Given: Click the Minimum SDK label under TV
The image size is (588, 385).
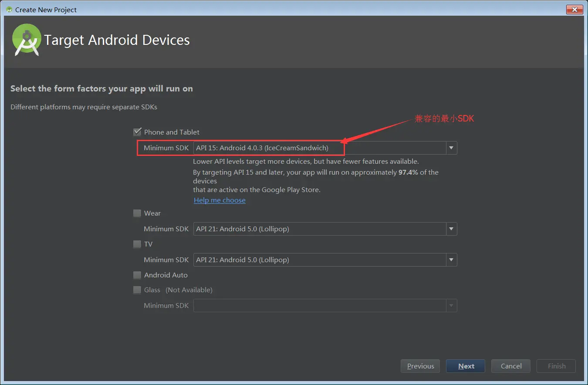Looking at the screenshot, I should click(166, 260).
